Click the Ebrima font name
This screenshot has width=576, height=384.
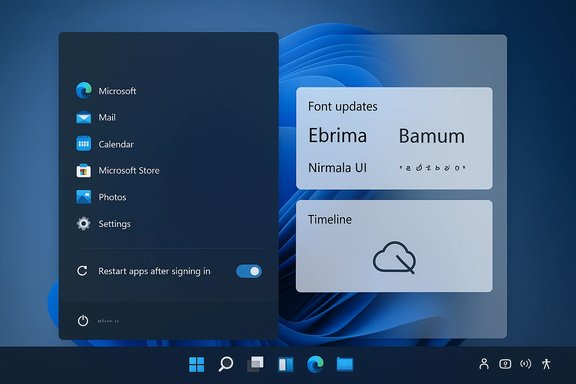(338, 135)
